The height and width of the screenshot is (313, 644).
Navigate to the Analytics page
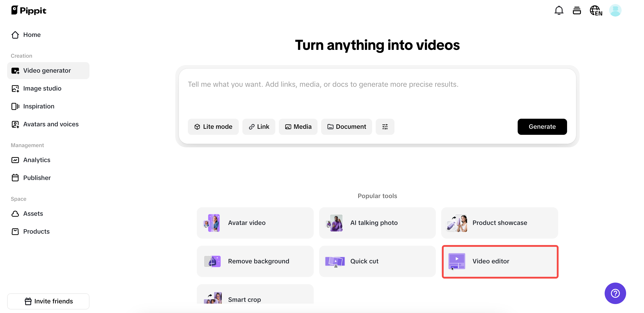[x=36, y=160]
